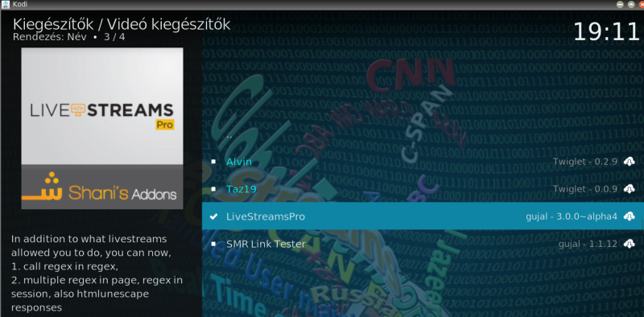Click the checkmark next to LiveStreamsPro
The image size is (644, 317).
(x=213, y=216)
